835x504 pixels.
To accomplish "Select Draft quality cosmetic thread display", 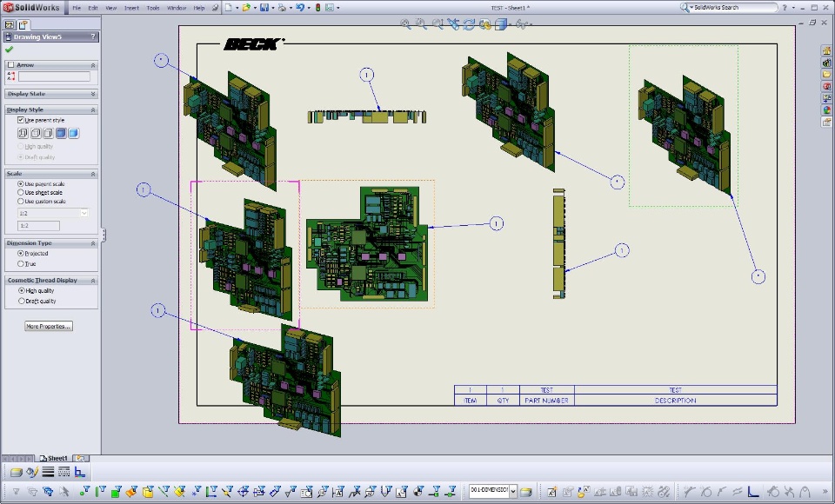I will tap(21, 302).
